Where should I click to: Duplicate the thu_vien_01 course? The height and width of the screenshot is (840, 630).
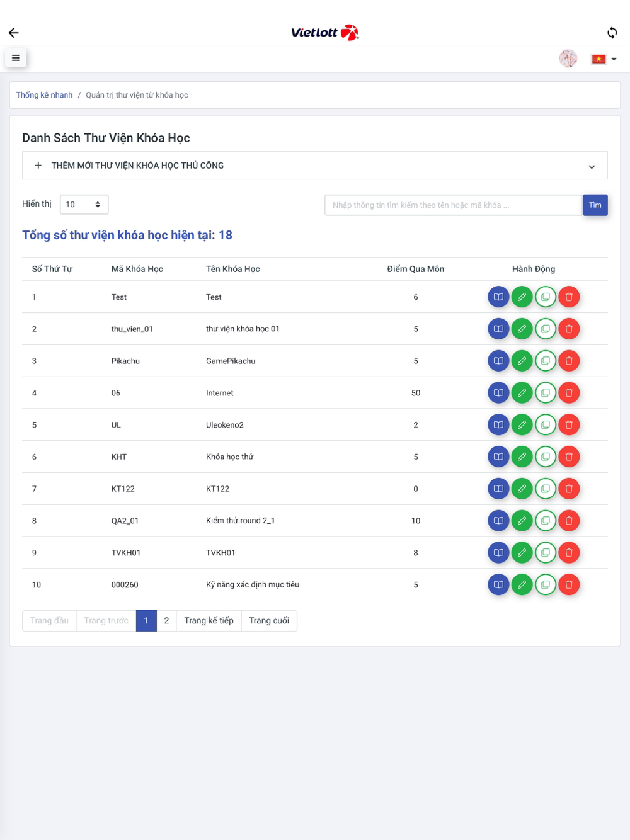click(546, 329)
